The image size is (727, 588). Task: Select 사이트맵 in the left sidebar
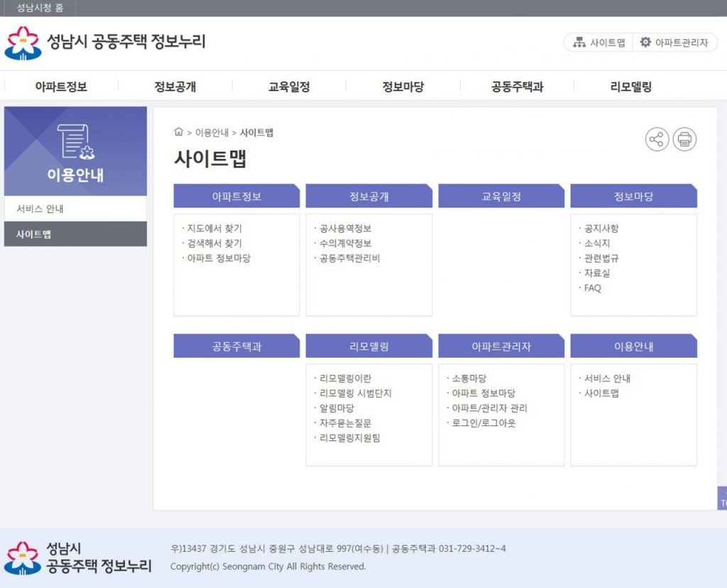(33, 234)
